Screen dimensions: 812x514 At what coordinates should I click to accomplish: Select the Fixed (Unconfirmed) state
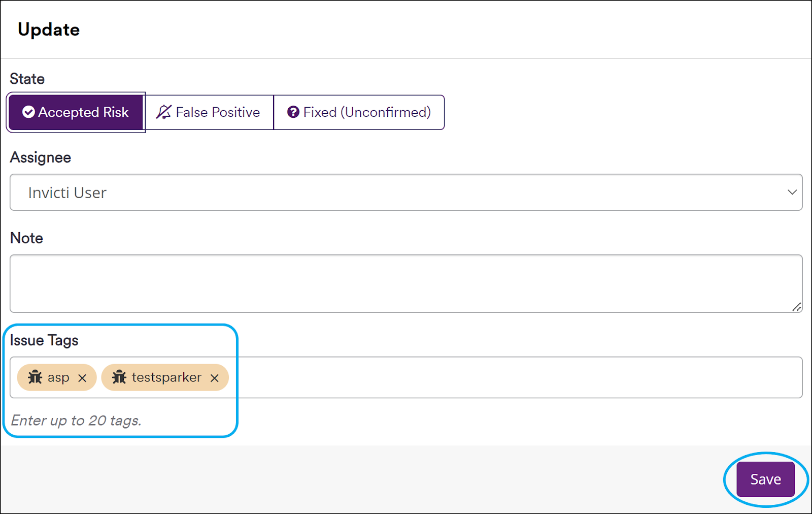(x=359, y=112)
